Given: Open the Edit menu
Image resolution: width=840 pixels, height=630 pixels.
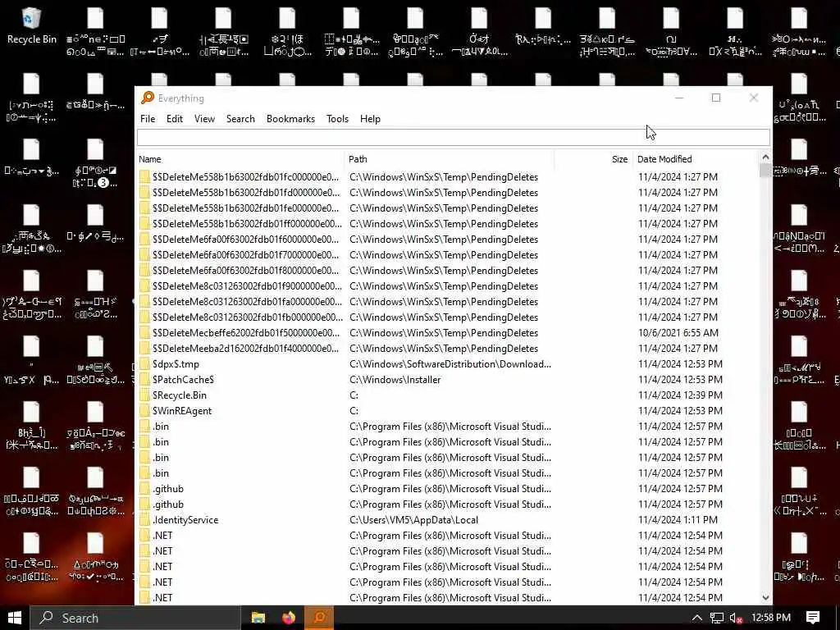Looking at the screenshot, I should tap(174, 119).
